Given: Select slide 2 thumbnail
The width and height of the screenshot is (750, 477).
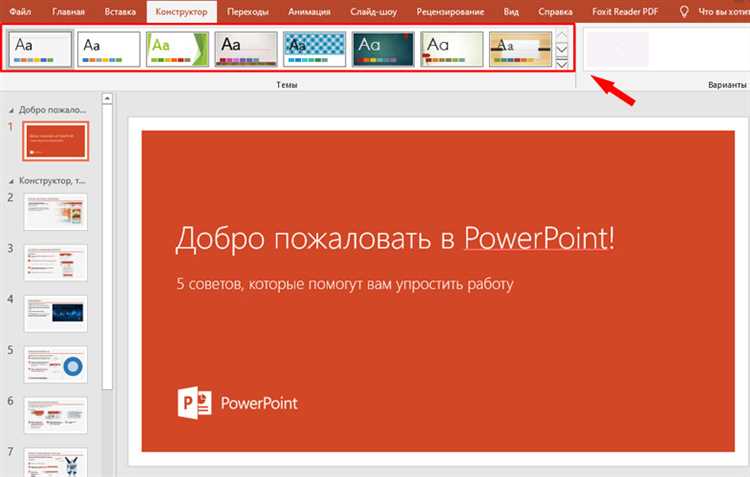Looking at the screenshot, I should [x=55, y=212].
